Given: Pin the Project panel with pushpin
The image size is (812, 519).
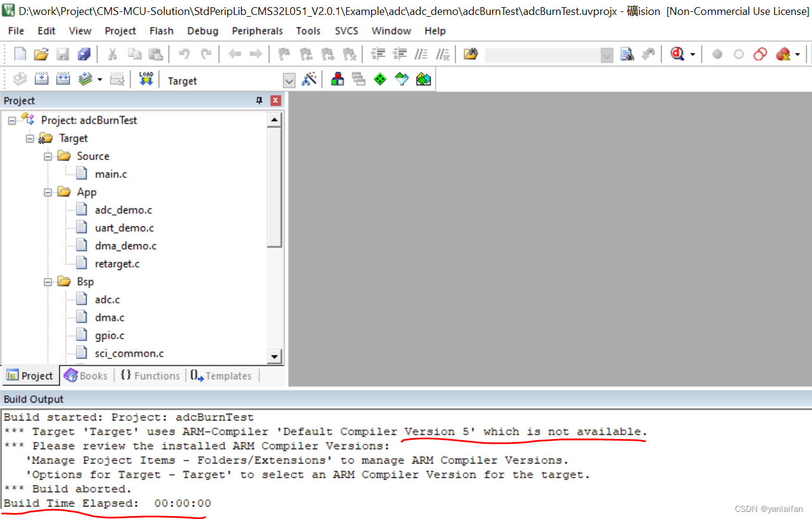Looking at the screenshot, I should click(259, 100).
